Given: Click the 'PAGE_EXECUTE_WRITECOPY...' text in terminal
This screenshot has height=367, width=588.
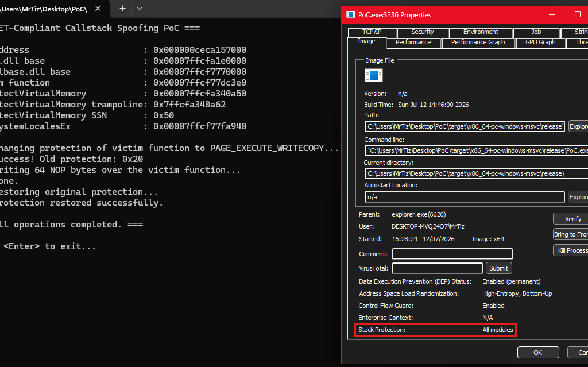Looking at the screenshot, I should (274, 148).
